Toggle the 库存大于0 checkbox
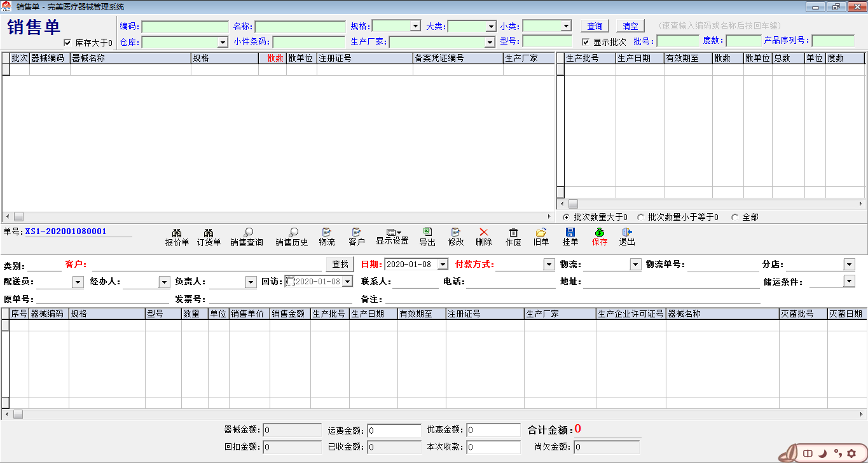Image resolution: width=868 pixels, height=463 pixels. (68, 43)
